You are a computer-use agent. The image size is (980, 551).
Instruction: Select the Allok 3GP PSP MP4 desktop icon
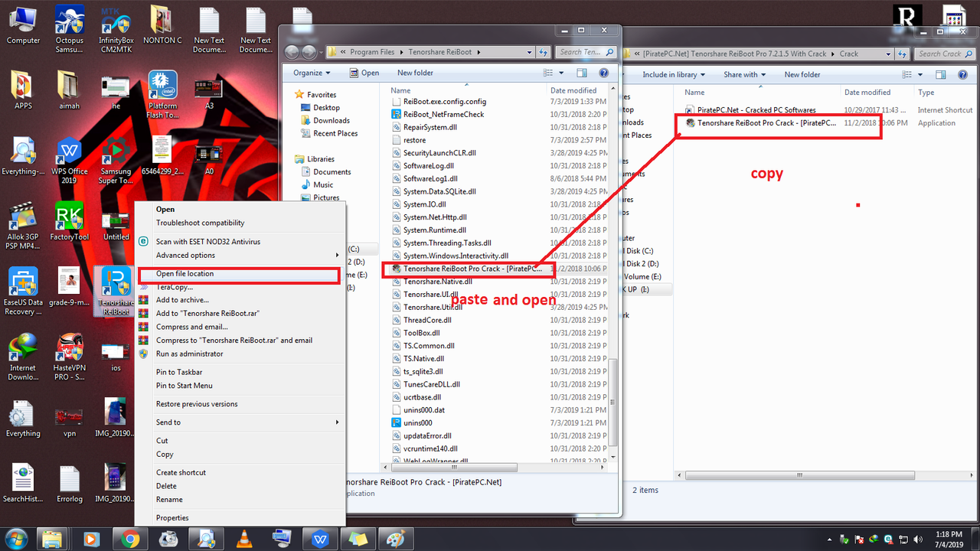pos(23,226)
